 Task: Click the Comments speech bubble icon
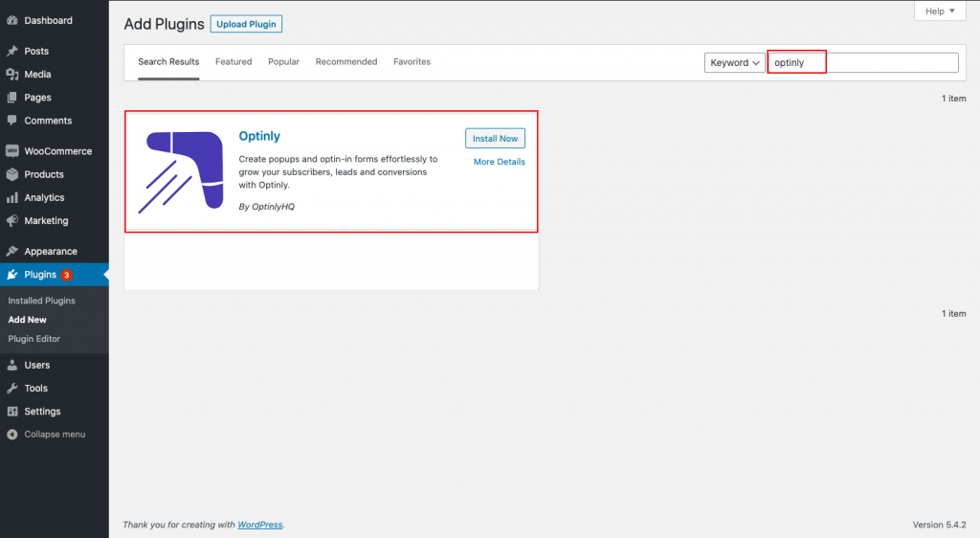(11, 121)
